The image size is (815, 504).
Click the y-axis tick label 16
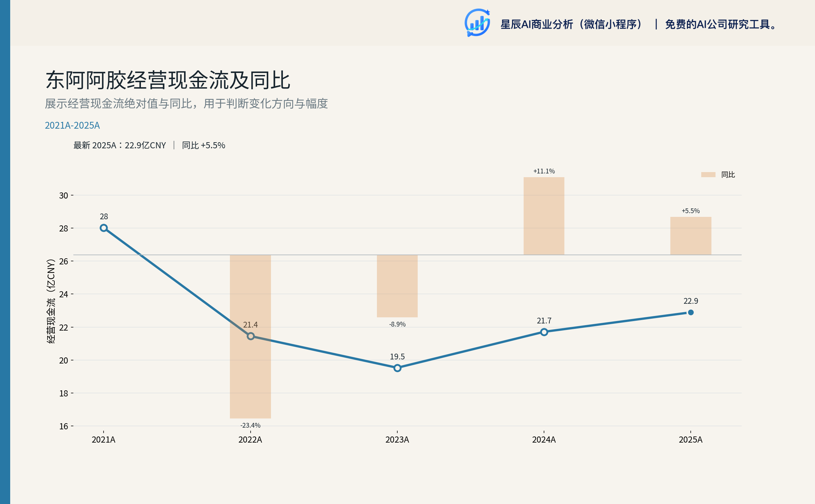64,426
